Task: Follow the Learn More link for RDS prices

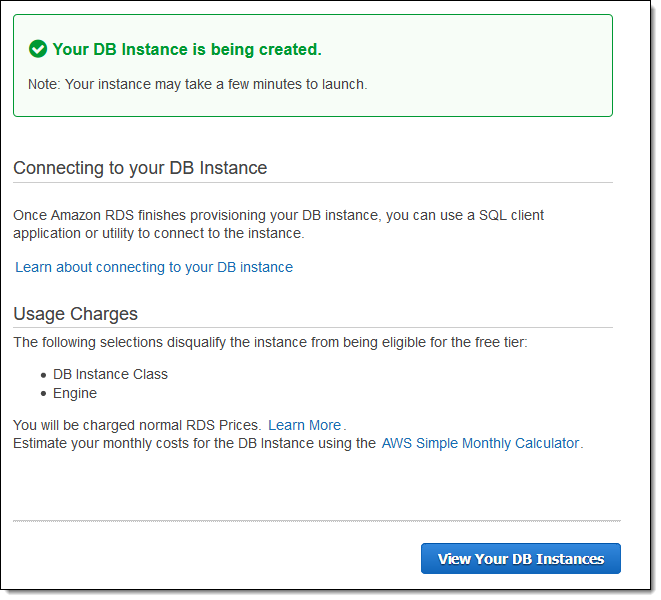Action: pyautogui.click(x=304, y=425)
